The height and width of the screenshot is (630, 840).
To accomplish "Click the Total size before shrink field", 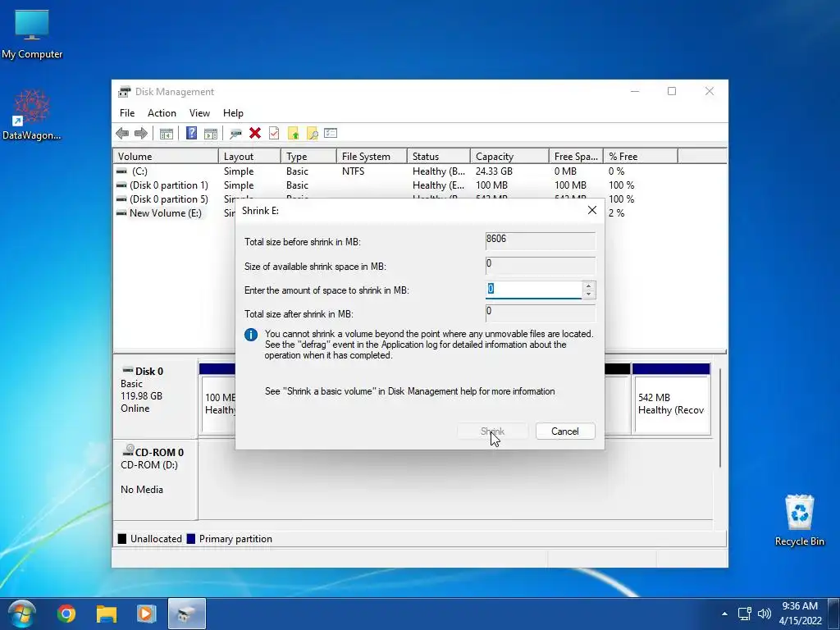I will [540, 240].
